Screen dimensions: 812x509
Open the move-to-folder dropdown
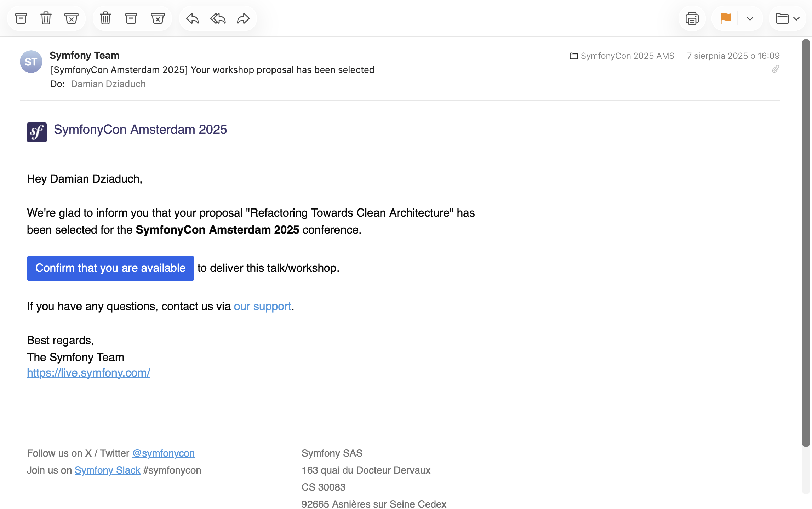(x=787, y=18)
